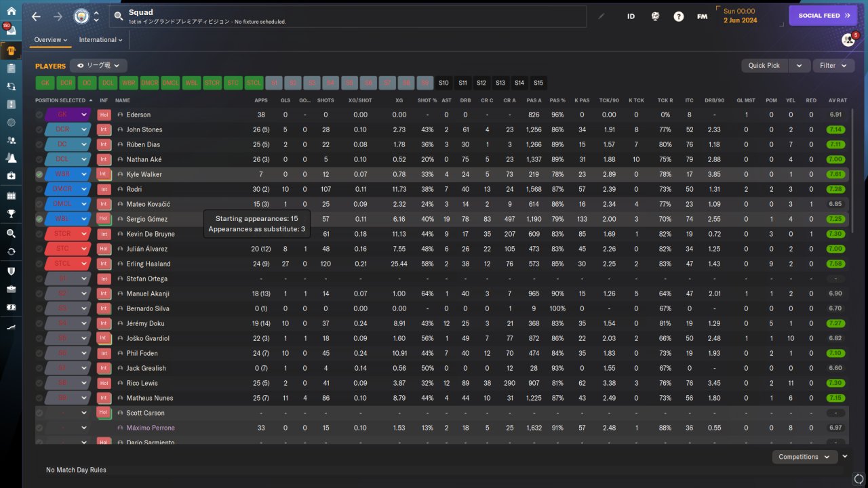The image size is (868, 488).
Task: Open the リーグ戦 view dropdown
Action: [x=99, y=66]
